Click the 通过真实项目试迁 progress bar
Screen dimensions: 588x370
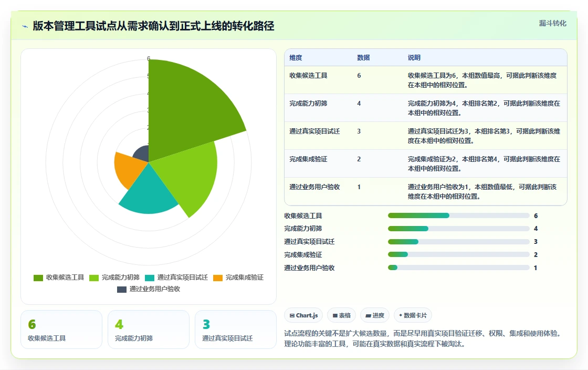[459, 242]
